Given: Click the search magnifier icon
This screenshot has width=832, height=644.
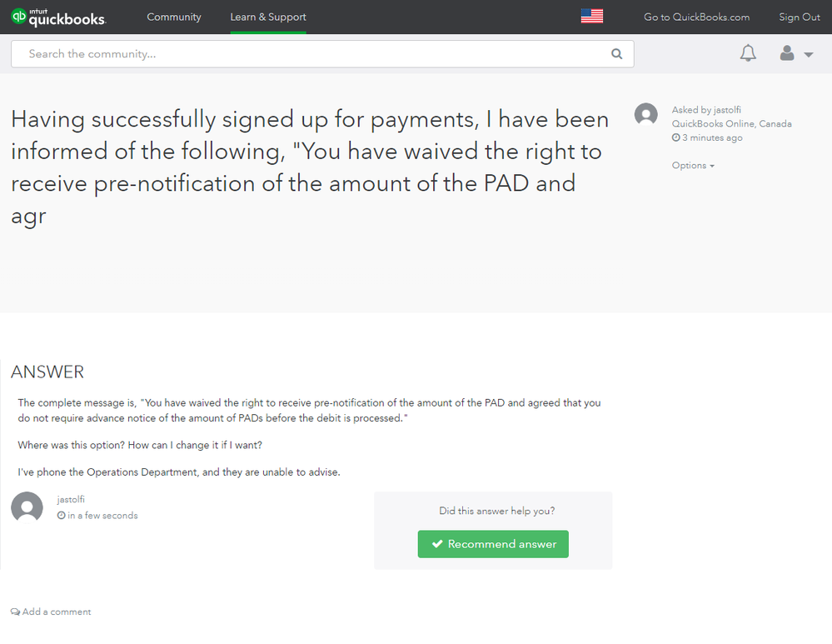Looking at the screenshot, I should (x=616, y=54).
